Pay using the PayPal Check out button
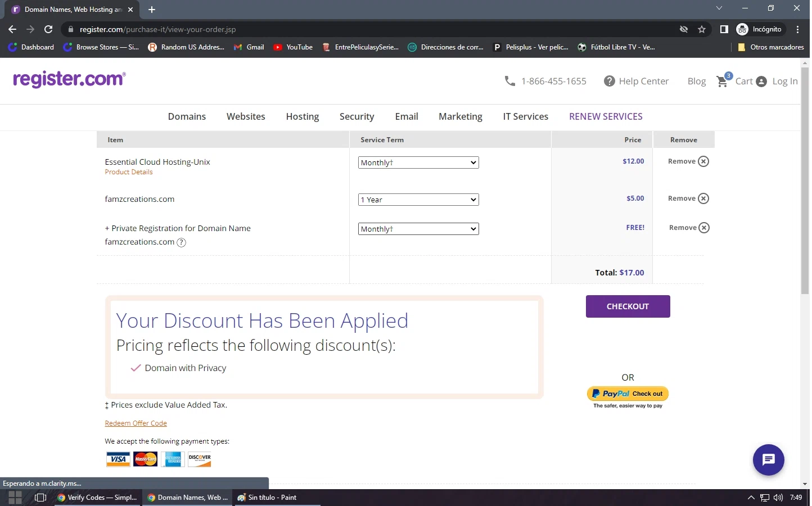Viewport: 812px width, 506px height. pyautogui.click(x=629, y=394)
